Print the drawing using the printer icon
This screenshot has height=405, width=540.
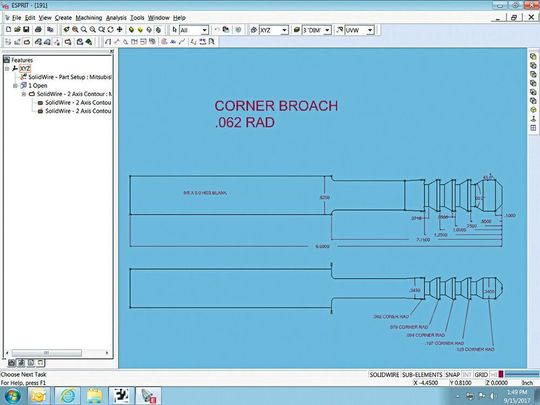click(x=38, y=30)
